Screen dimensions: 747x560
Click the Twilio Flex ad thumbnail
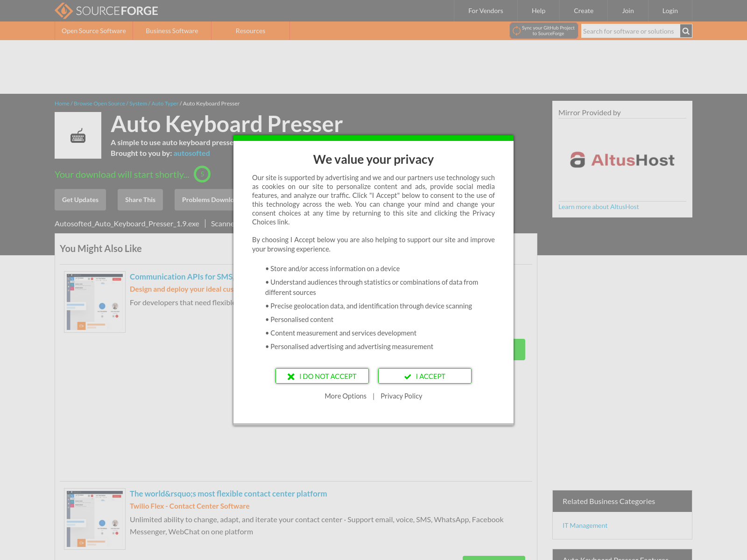95,519
